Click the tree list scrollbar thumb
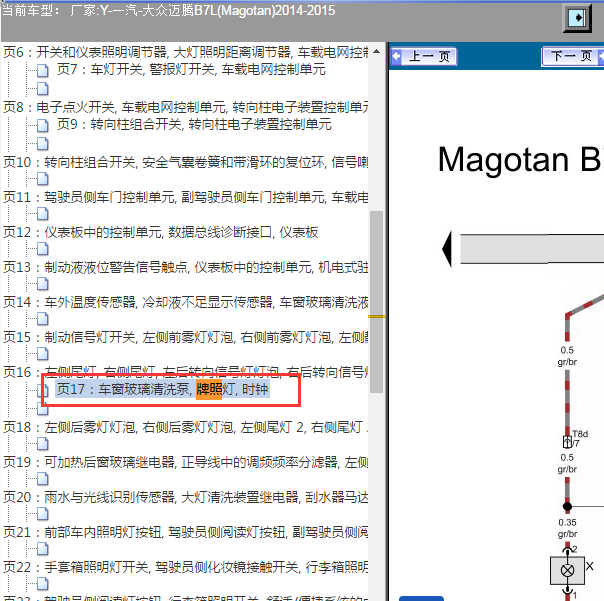The width and height of the screenshot is (604, 601). (x=376, y=302)
